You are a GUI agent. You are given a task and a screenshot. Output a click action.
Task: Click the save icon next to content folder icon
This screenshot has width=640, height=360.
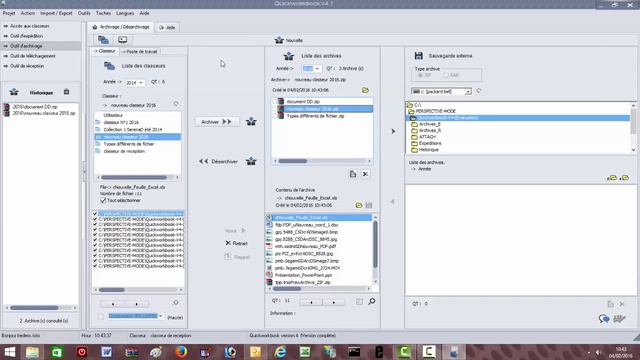369,205
